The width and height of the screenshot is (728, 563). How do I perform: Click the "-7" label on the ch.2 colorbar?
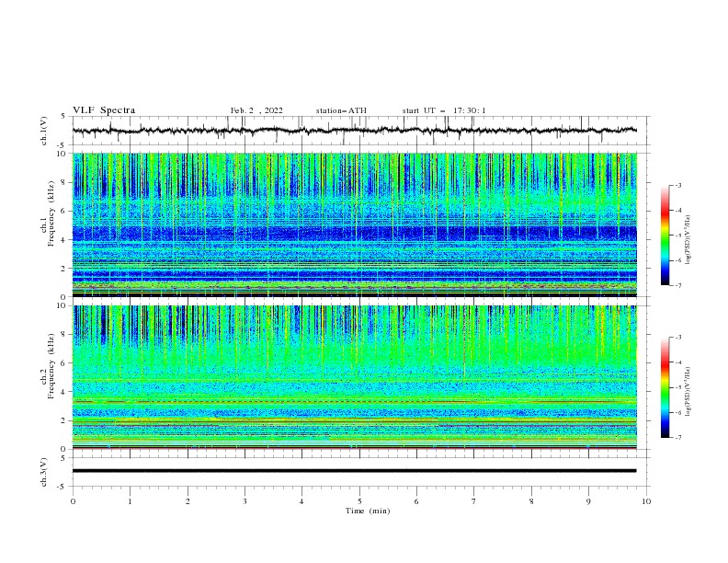coord(677,437)
